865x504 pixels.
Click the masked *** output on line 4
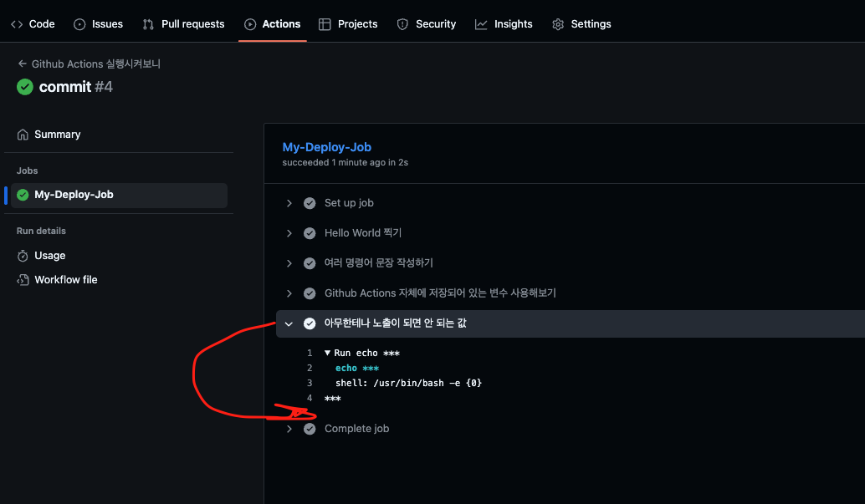[x=333, y=398]
